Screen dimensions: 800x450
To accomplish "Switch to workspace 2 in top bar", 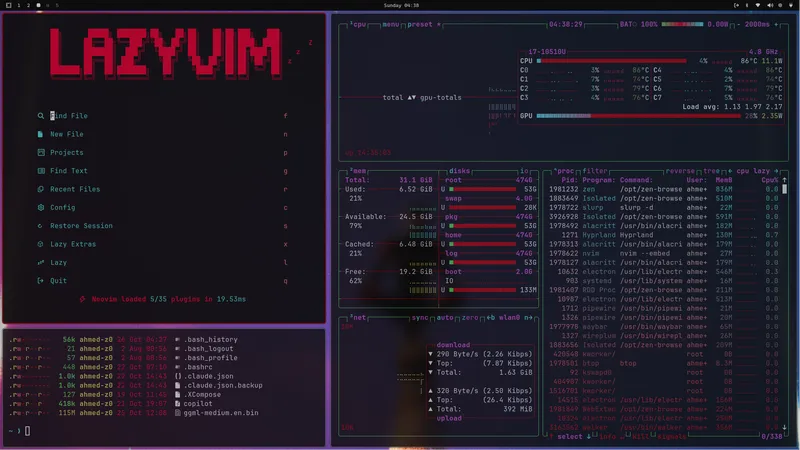I will (29, 5).
